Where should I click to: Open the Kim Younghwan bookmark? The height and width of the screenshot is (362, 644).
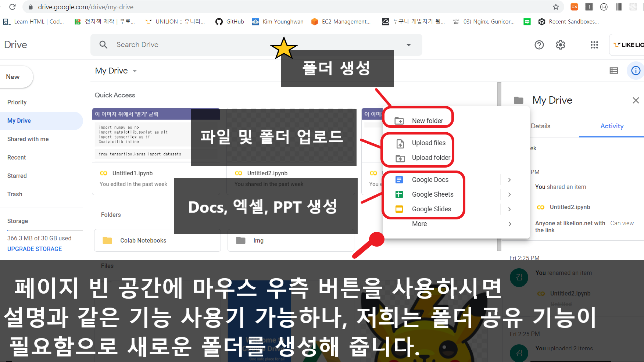point(278,22)
